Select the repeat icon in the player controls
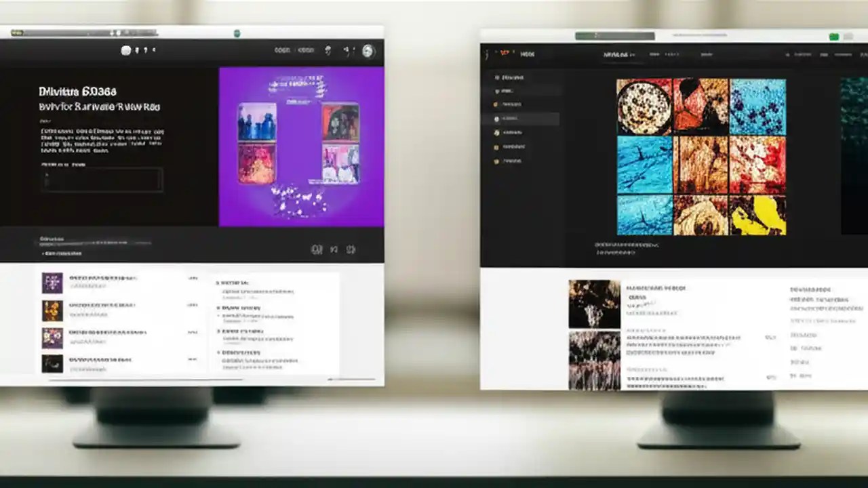The height and width of the screenshot is (488, 868). tap(351, 249)
